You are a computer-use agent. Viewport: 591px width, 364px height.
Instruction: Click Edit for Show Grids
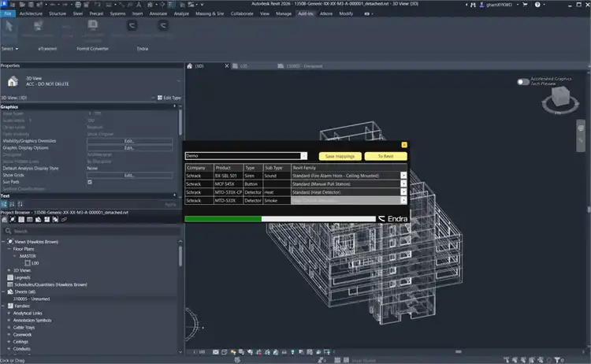pos(130,175)
